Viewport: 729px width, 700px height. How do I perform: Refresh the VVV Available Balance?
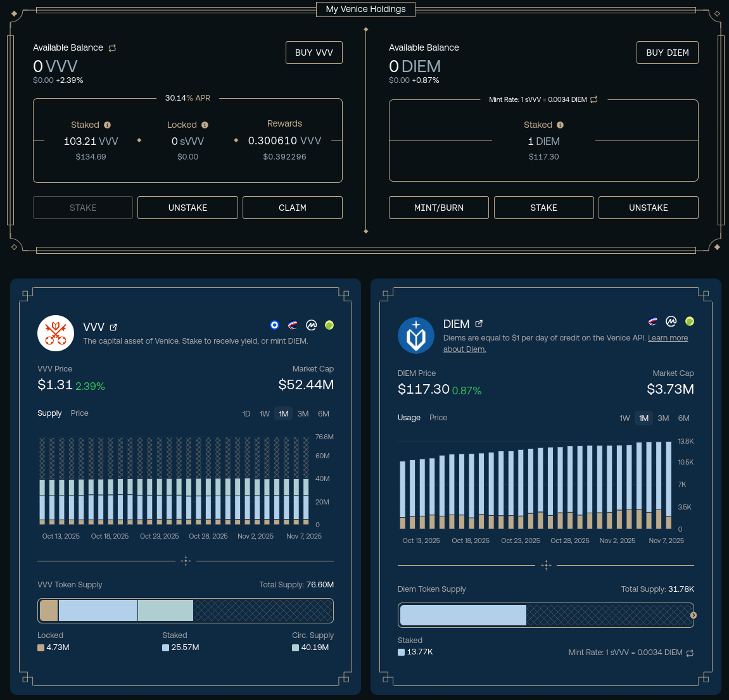tap(112, 48)
